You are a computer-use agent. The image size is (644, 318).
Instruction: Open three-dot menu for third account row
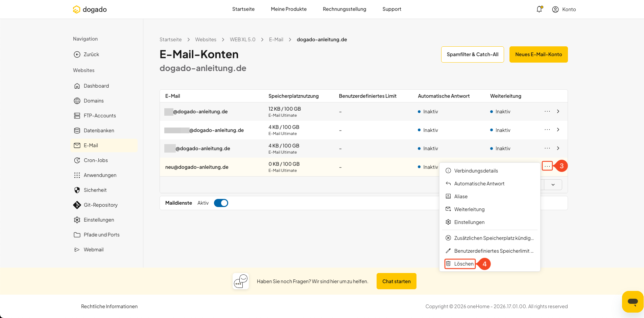(547, 148)
